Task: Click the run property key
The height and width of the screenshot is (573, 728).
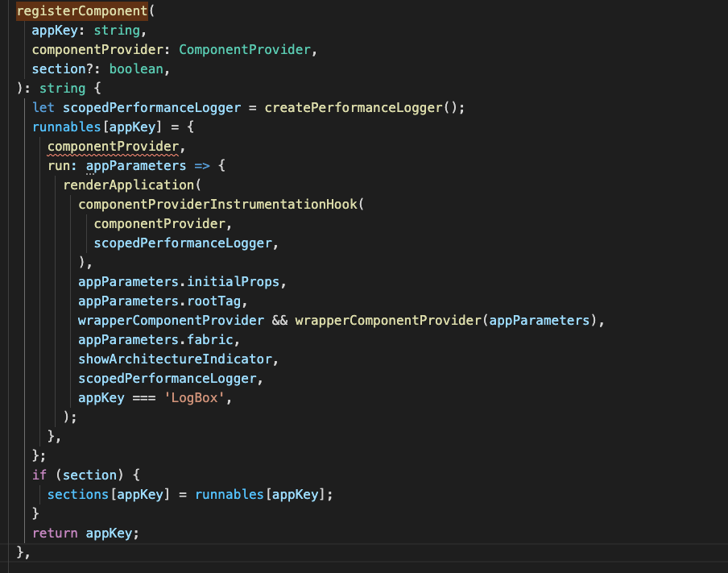Action: 60,165
